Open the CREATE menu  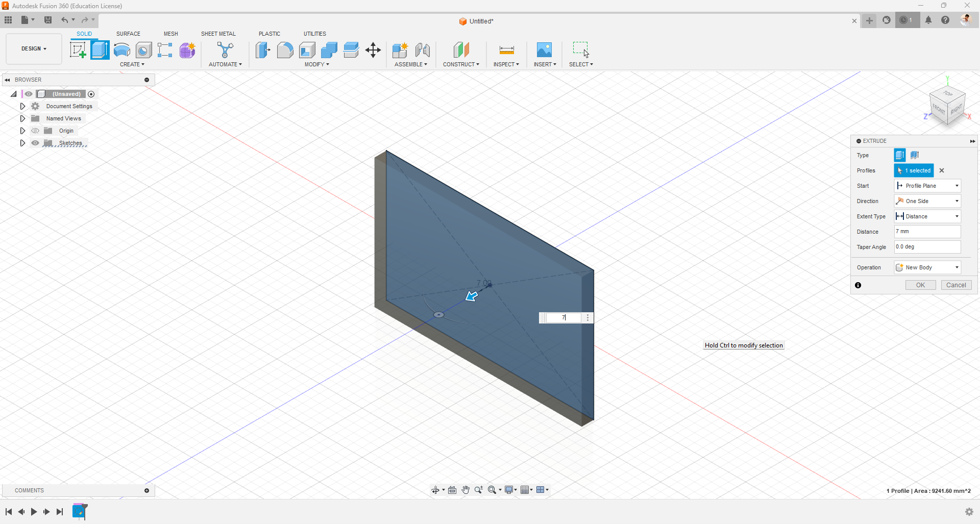[x=132, y=64]
